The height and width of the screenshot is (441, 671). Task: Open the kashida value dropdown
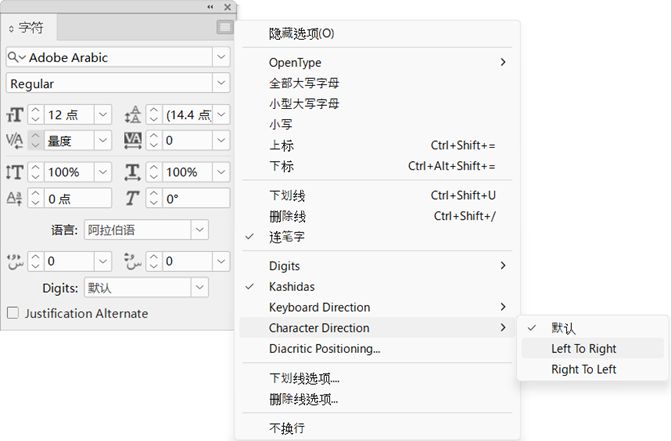[103, 261]
